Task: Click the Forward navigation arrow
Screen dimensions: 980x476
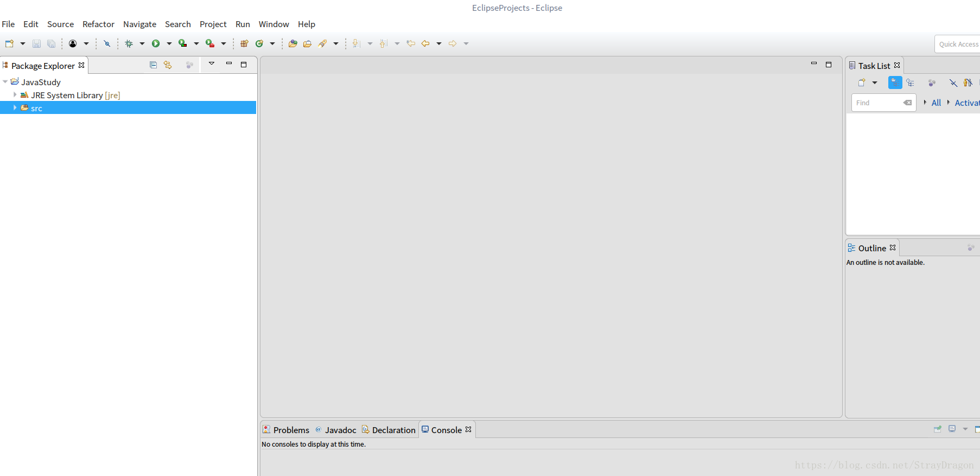Action: [453, 43]
